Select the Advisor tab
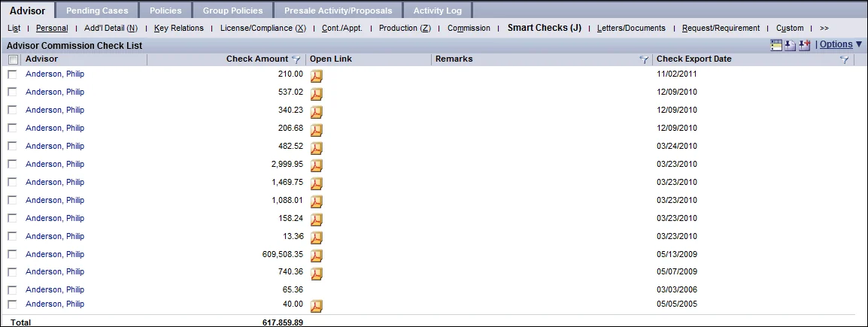Screen dimensions: 868x327 tap(28, 11)
